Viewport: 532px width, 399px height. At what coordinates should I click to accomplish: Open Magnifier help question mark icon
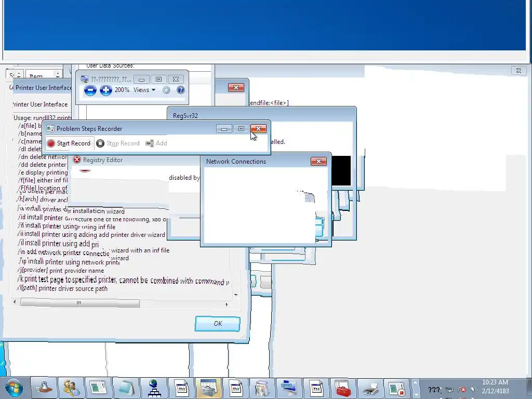pyautogui.click(x=181, y=90)
